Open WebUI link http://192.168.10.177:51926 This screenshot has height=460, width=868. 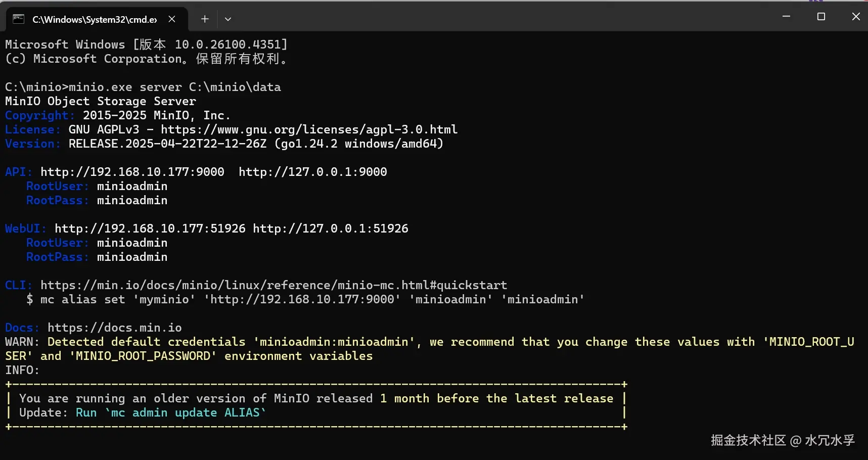point(150,229)
